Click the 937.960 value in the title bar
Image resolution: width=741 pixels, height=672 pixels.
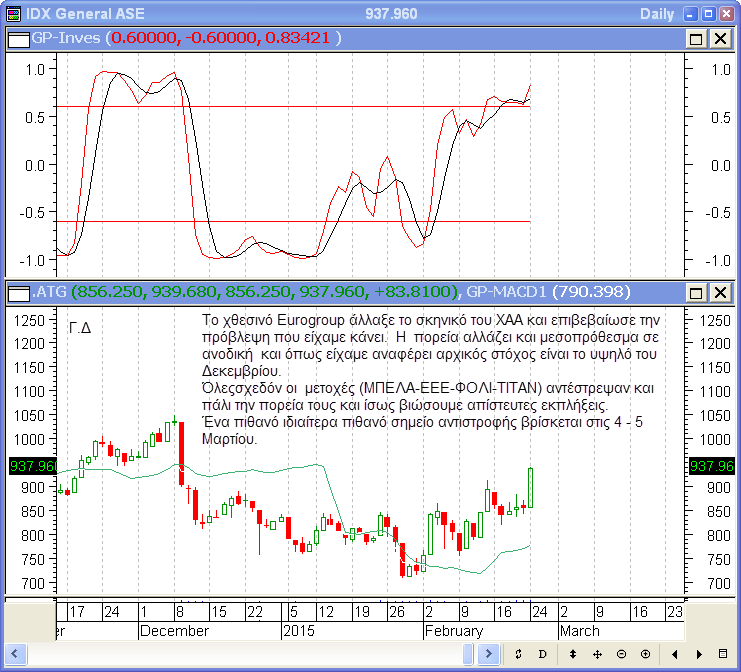tap(391, 14)
